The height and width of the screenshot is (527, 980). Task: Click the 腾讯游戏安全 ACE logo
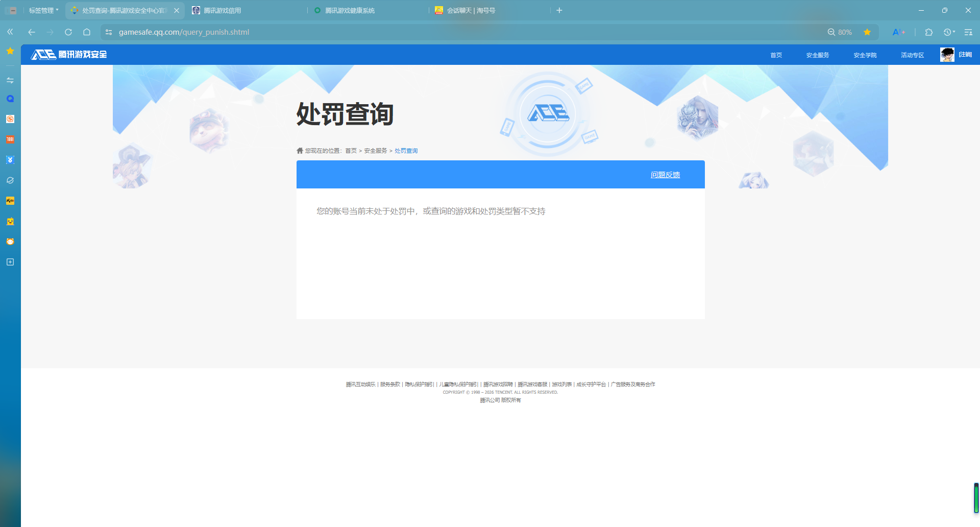[69, 54]
